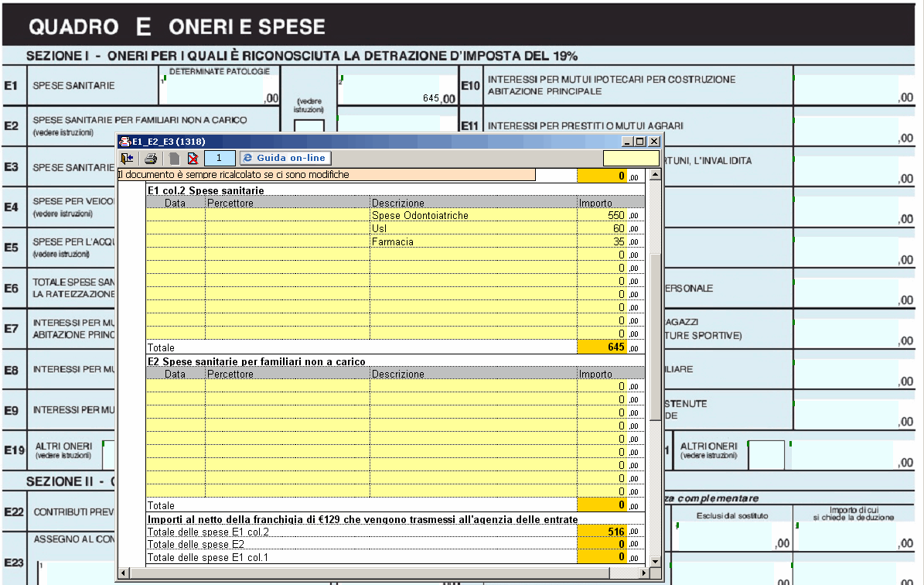Click the E2 Spese sanitarie per familiari heading
The height and width of the screenshot is (585, 924).
pyautogui.click(x=257, y=361)
